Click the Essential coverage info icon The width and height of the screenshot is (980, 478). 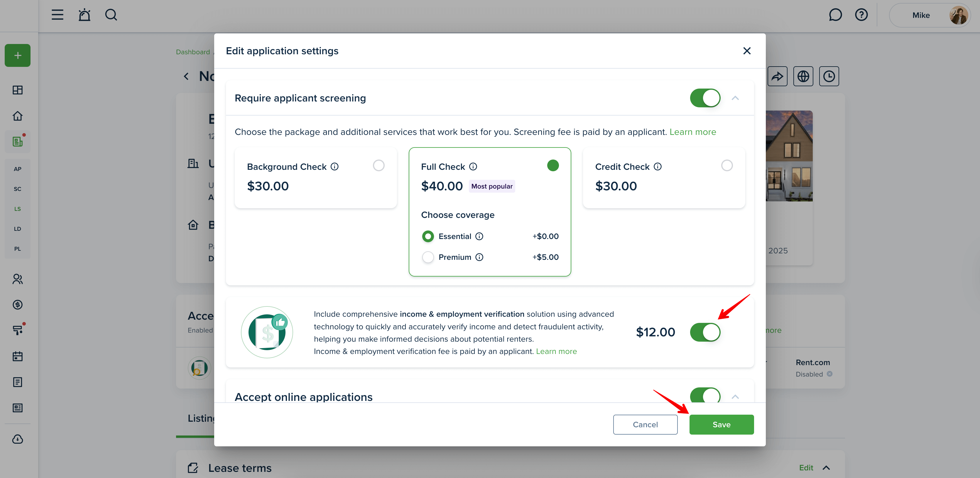tap(479, 237)
